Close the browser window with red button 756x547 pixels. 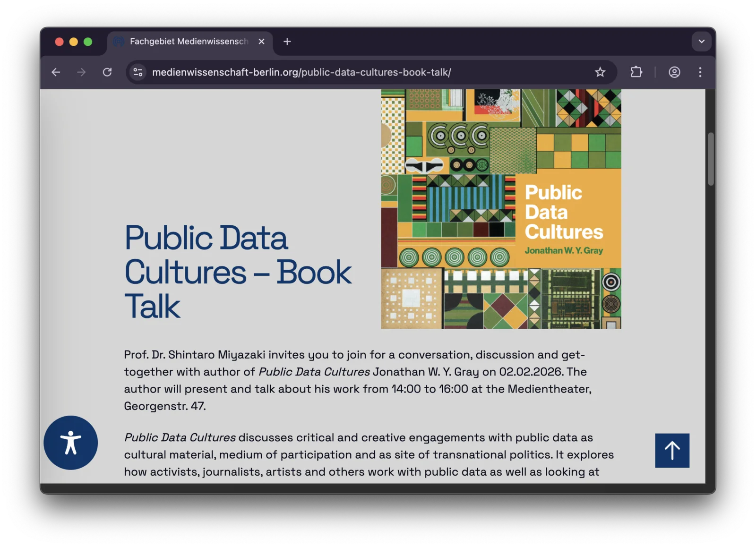pos(59,42)
